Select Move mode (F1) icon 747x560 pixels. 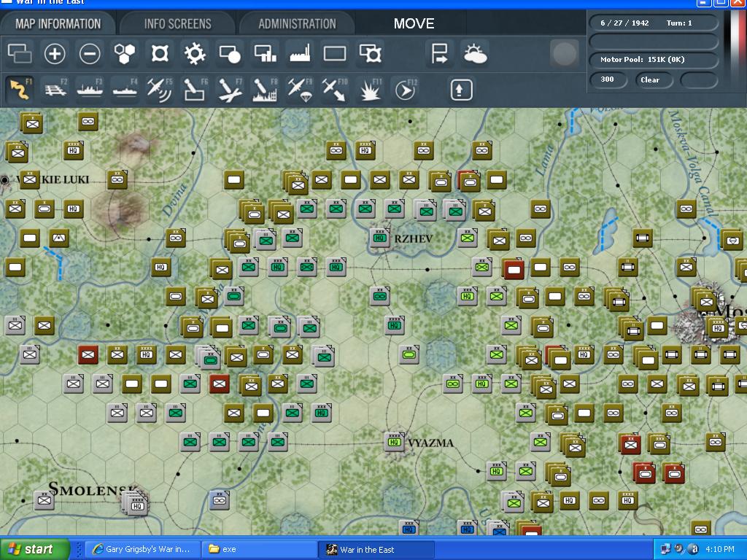(x=20, y=90)
